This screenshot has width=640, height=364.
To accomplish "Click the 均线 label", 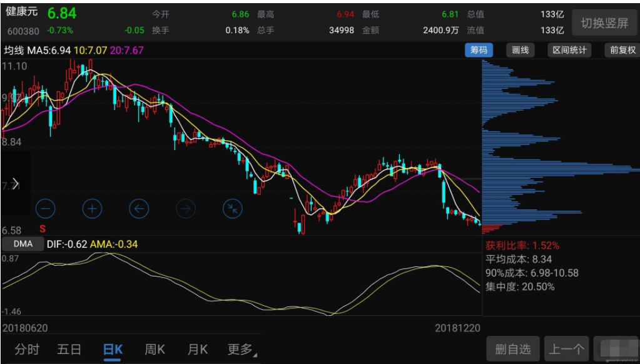I will [14, 51].
